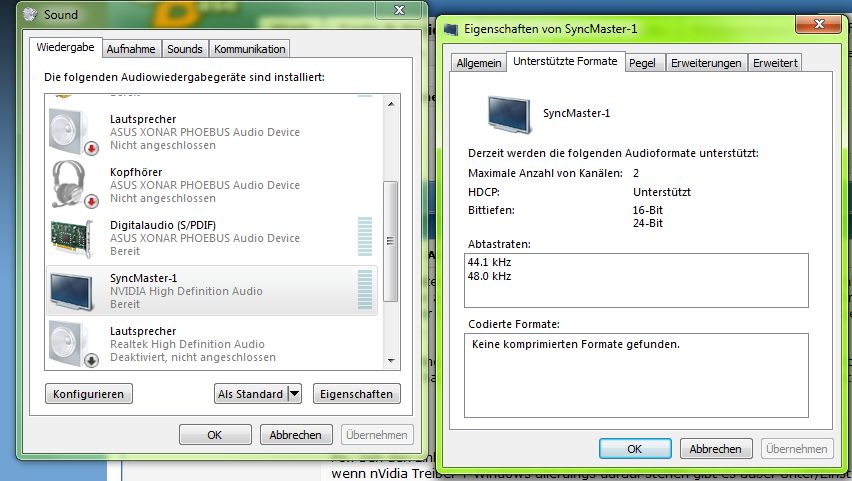Click the 16-Bit bit depth value

[648, 210]
